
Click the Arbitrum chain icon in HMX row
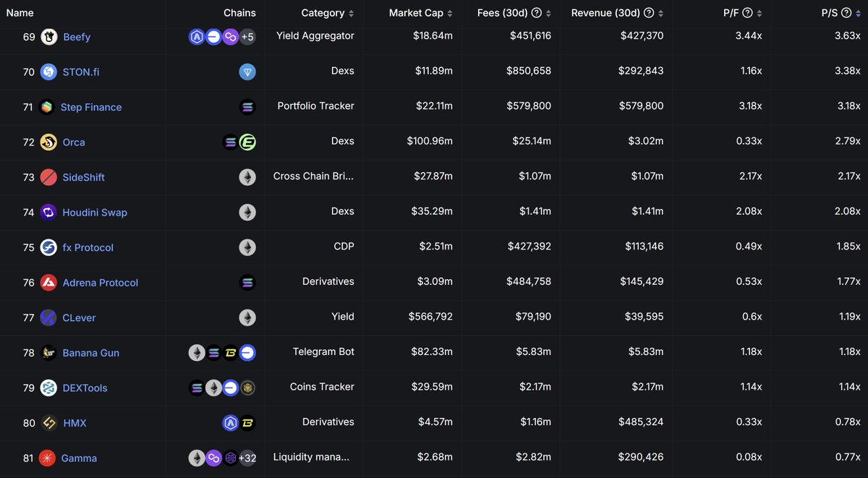tap(231, 422)
